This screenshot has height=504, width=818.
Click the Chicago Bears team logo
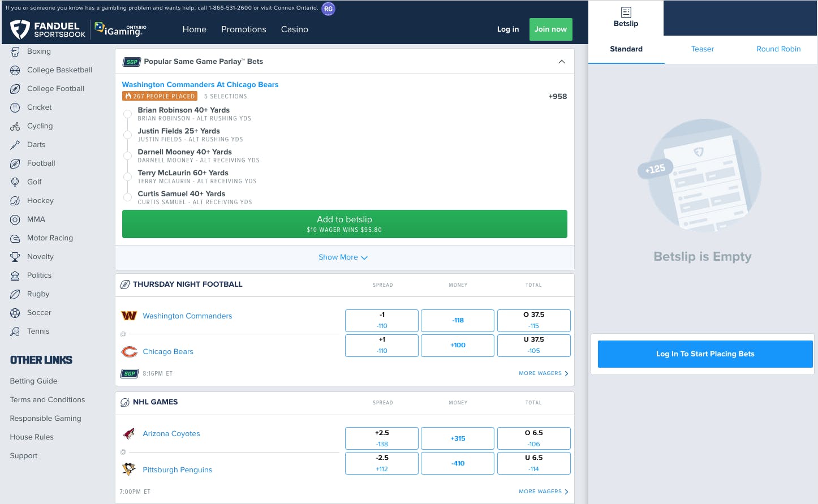(x=130, y=352)
